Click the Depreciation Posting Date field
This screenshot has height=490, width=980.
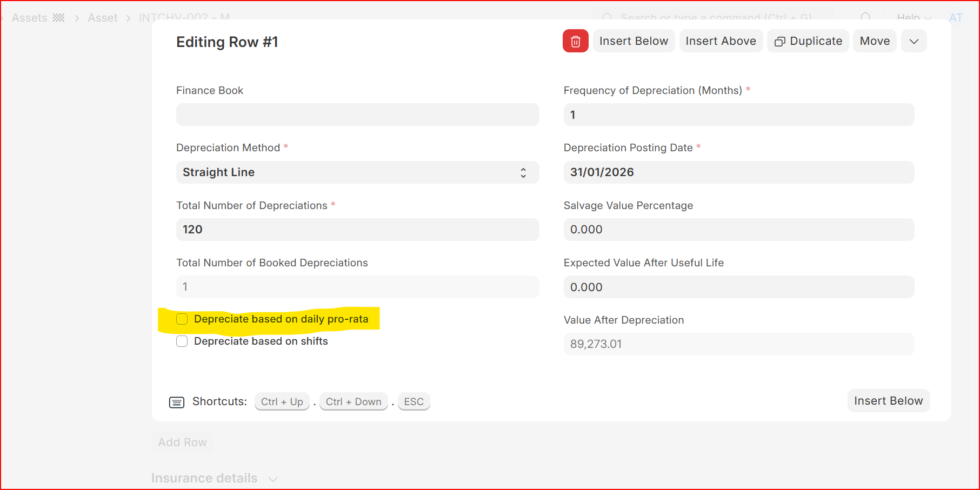(x=738, y=172)
